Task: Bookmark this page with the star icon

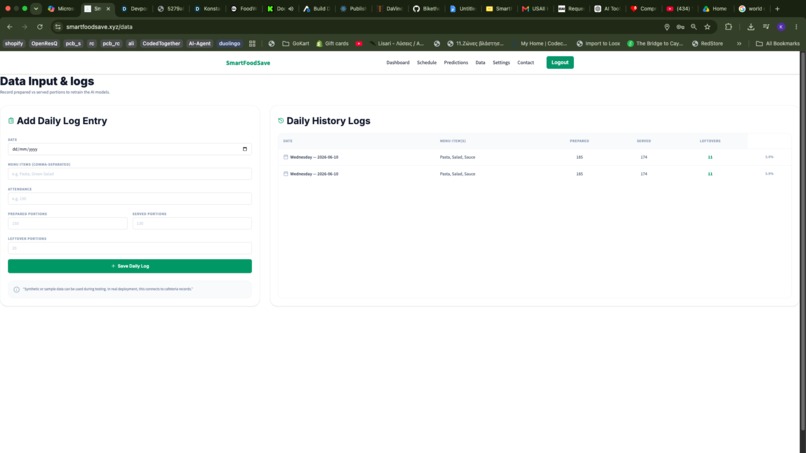Action: point(707,27)
